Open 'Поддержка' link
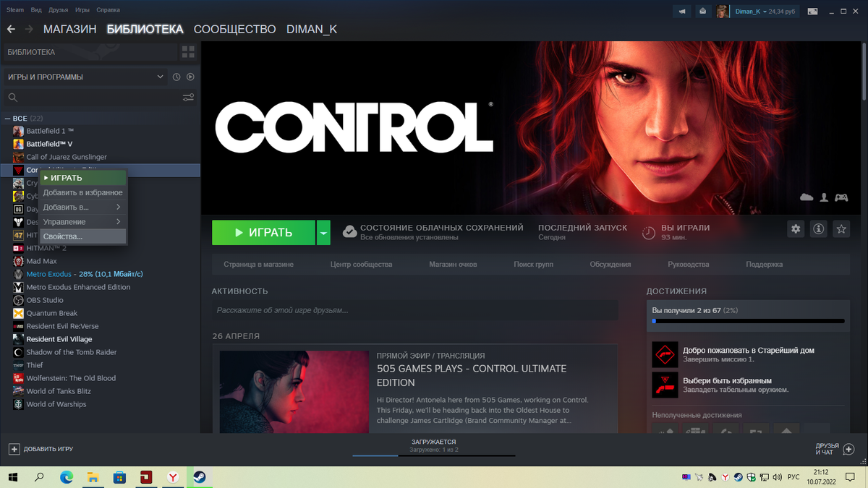Image resolution: width=868 pixels, height=488 pixels. coord(765,265)
